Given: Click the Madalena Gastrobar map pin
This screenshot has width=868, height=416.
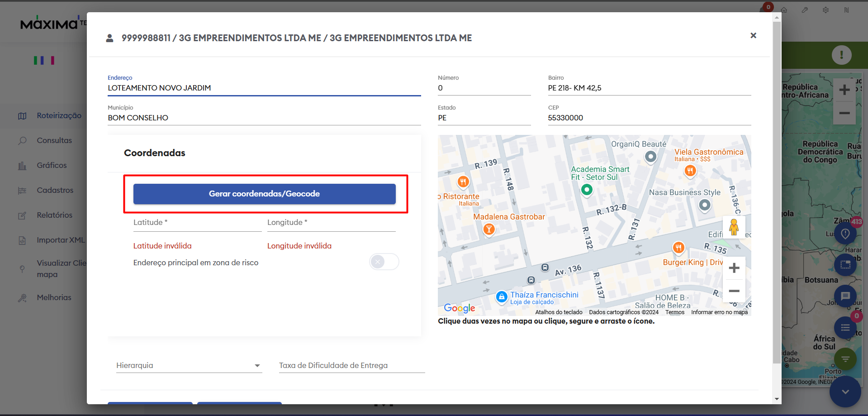Looking at the screenshot, I should tap(489, 230).
